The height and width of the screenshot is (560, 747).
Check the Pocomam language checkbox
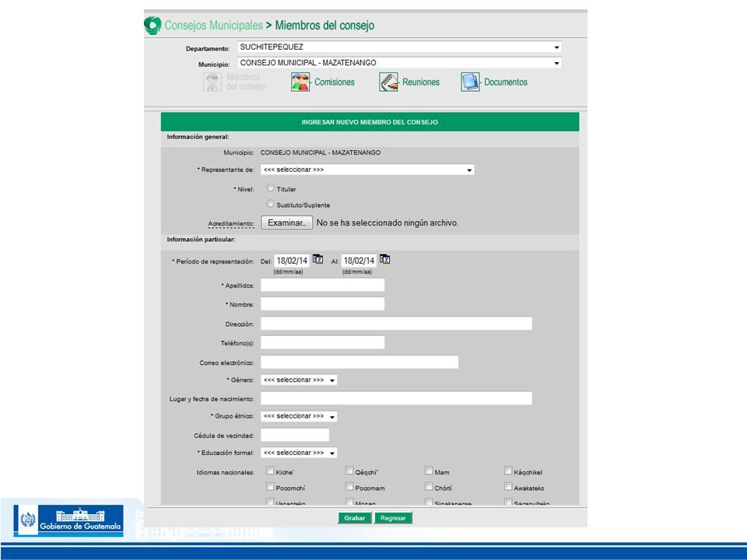349,487
